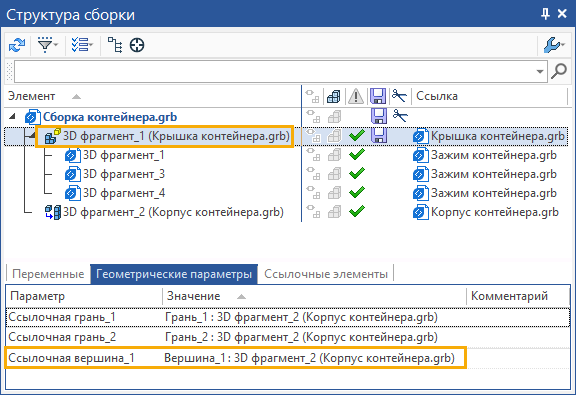This screenshot has width=576, height=395.
Task: Toggle 3D body icon in Корпус контейнера row
Action: click(334, 212)
